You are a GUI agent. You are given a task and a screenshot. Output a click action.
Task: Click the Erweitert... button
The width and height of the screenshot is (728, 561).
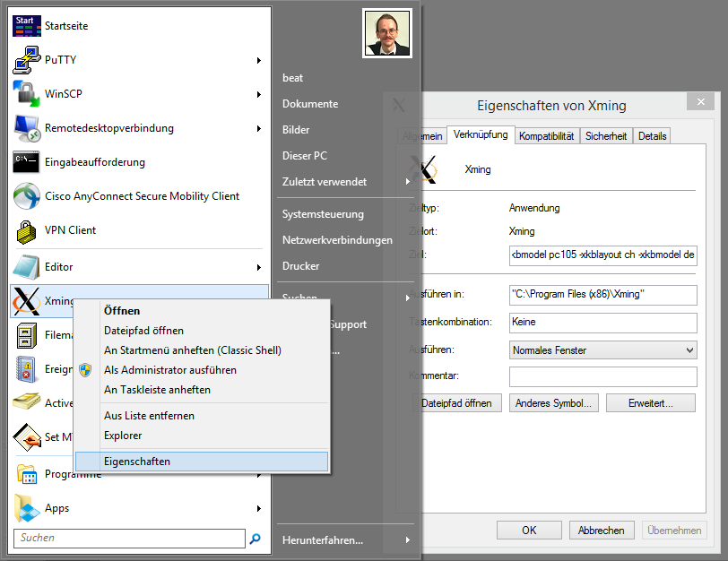pos(651,403)
